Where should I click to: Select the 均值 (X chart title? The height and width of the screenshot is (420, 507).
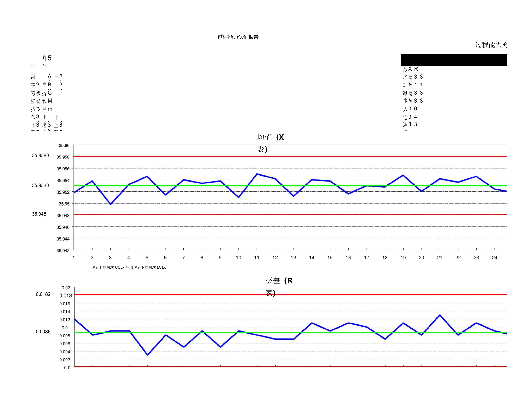[x=270, y=137]
